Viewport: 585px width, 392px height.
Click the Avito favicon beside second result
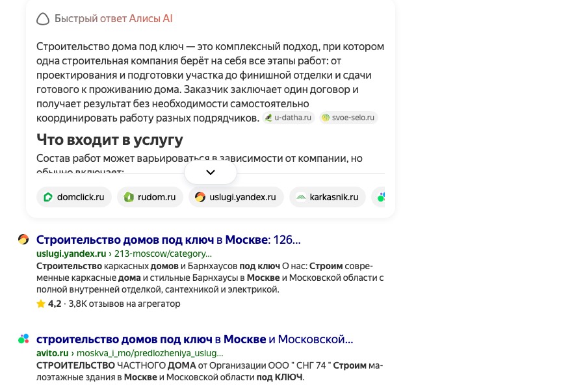tap(23, 339)
